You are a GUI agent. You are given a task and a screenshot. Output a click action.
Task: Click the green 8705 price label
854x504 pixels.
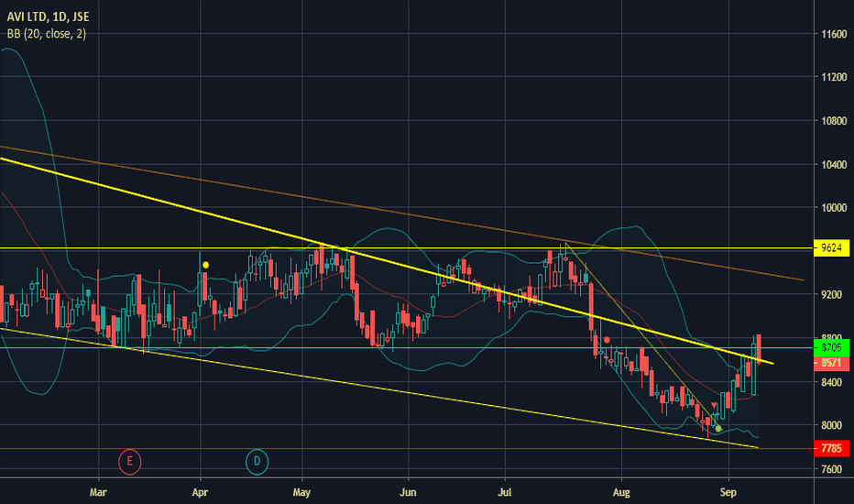tap(831, 347)
